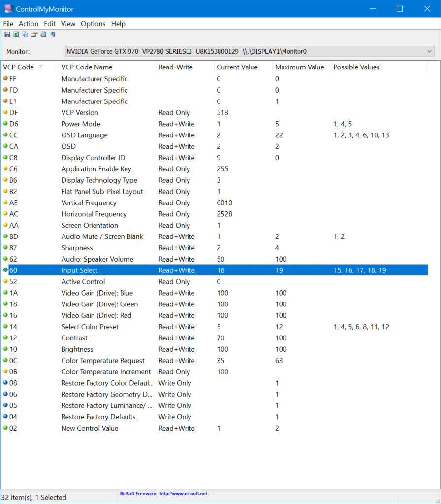Open the View menu
The height and width of the screenshot is (504, 441).
[68, 23]
